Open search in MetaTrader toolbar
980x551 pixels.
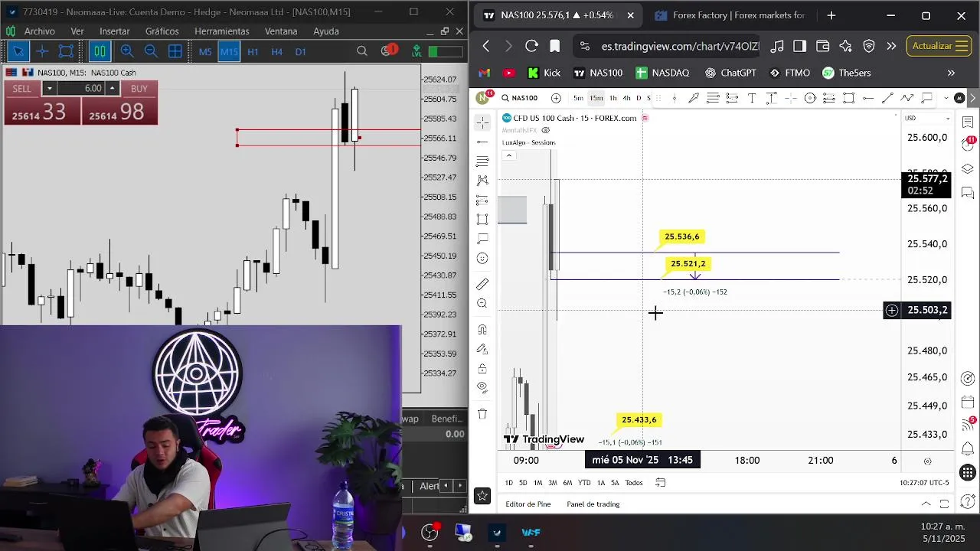pyautogui.click(x=362, y=51)
